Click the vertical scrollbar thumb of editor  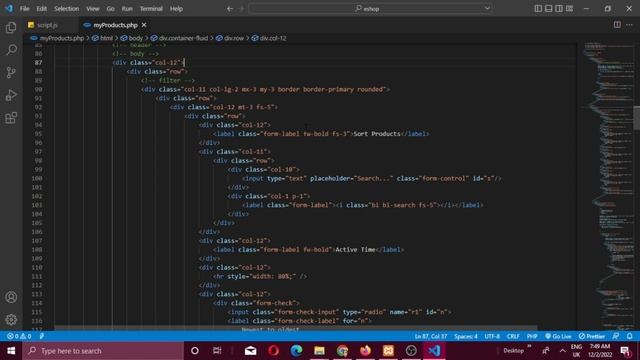point(637,118)
